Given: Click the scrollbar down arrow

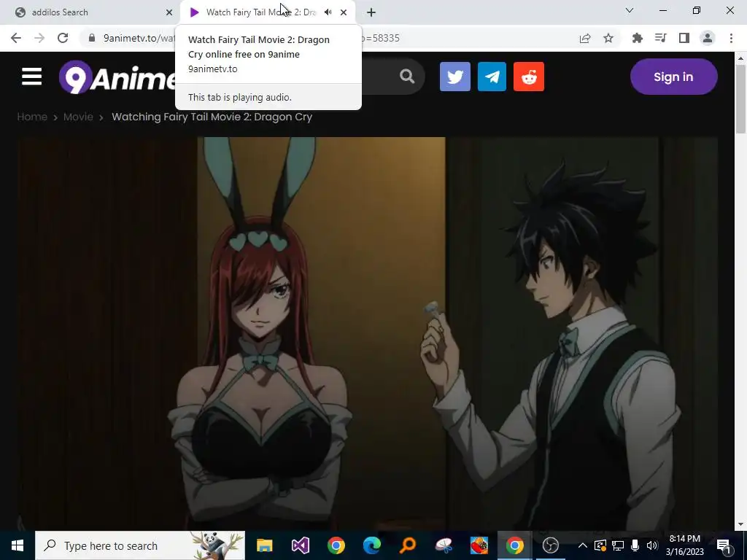Looking at the screenshot, I should pyautogui.click(x=740, y=524).
